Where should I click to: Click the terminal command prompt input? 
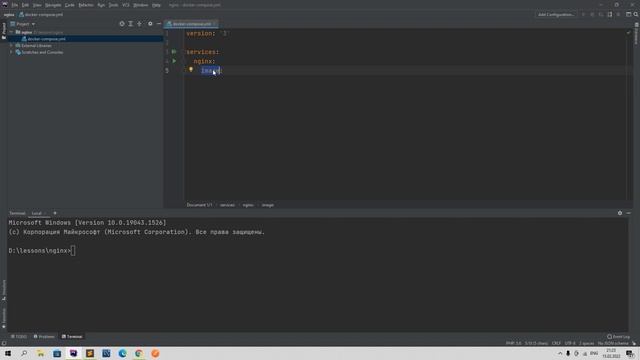tap(73, 251)
